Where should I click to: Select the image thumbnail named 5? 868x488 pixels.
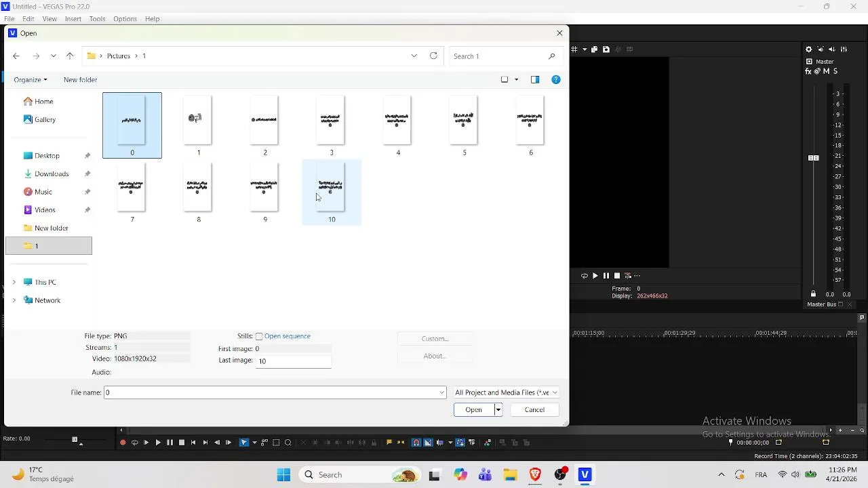(465, 125)
